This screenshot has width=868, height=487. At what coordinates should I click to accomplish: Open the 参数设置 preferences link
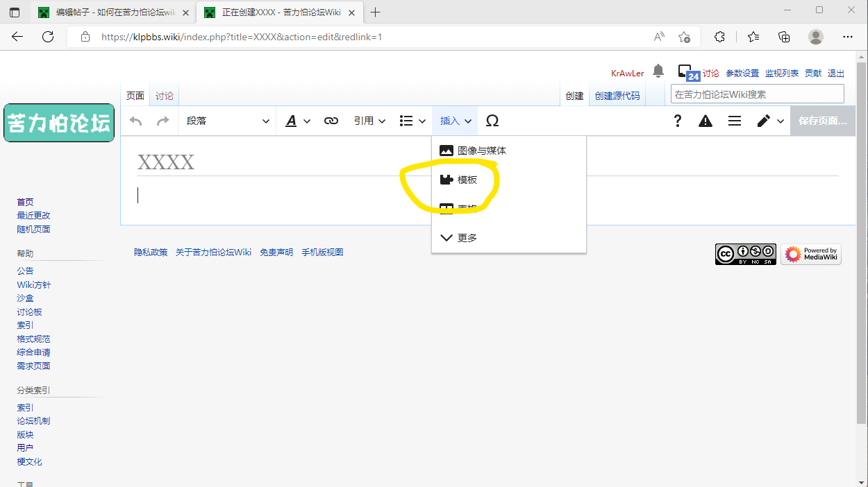[x=742, y=74]
